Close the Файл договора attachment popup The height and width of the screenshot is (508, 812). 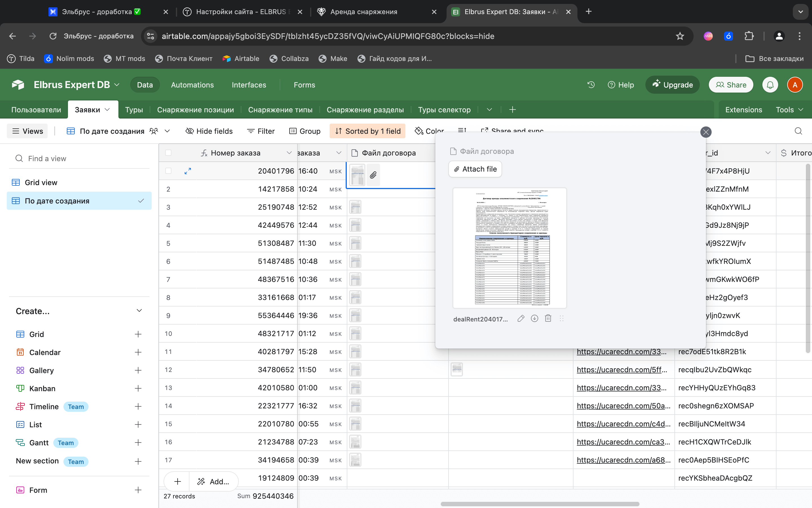706,132
